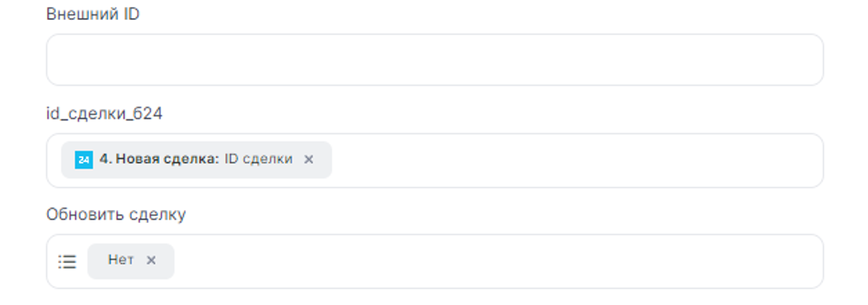
Task: Click the "Обновить сделку" field label
Action: (x=116, y=215)
